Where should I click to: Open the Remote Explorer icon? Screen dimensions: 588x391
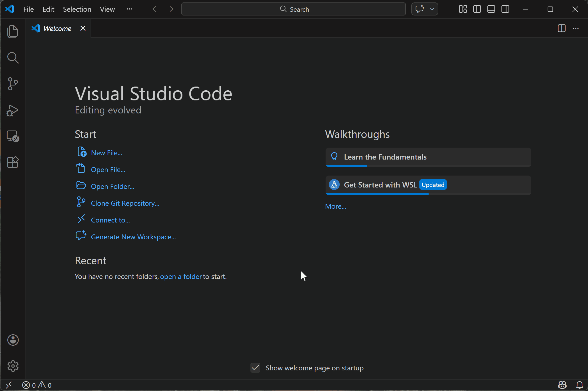13,136
